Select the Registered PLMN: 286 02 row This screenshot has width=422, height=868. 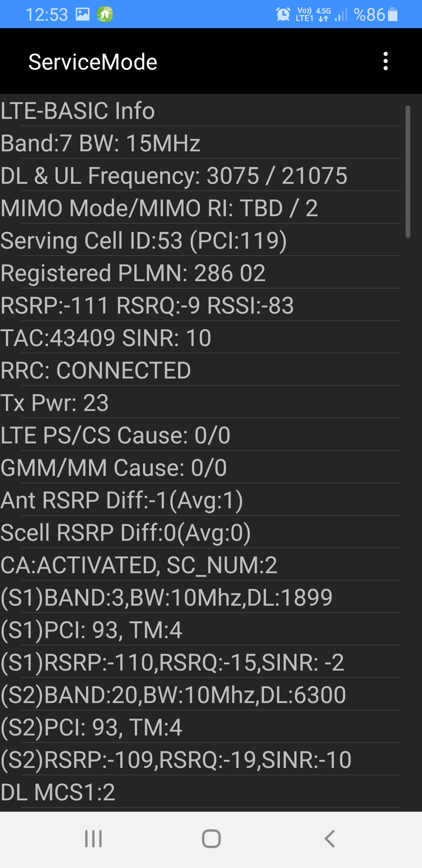[x=200, y=273]
